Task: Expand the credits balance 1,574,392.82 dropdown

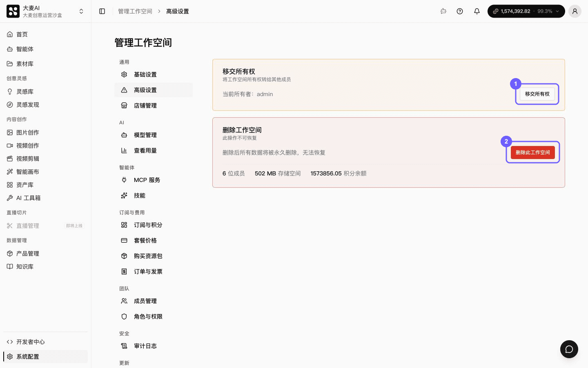Action: tap(526, 11)
